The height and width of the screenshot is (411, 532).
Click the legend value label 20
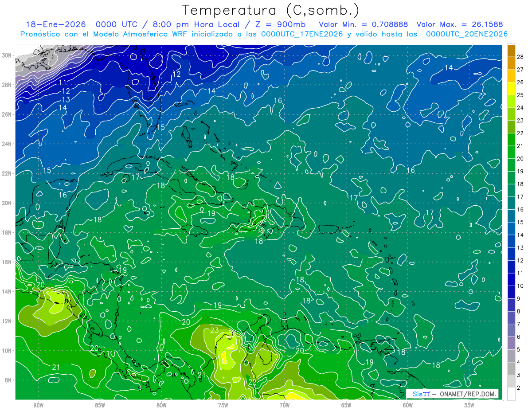(520, 159)
